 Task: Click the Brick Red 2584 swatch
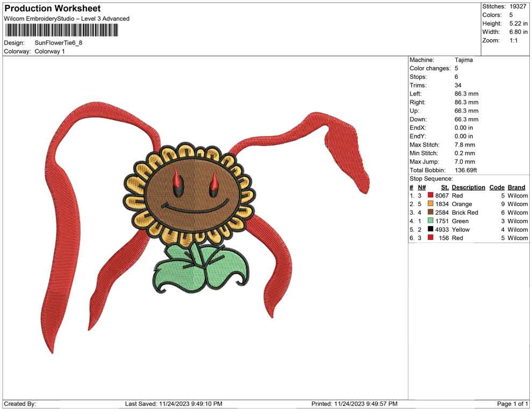pyautogui.click(x=430, y=212)
